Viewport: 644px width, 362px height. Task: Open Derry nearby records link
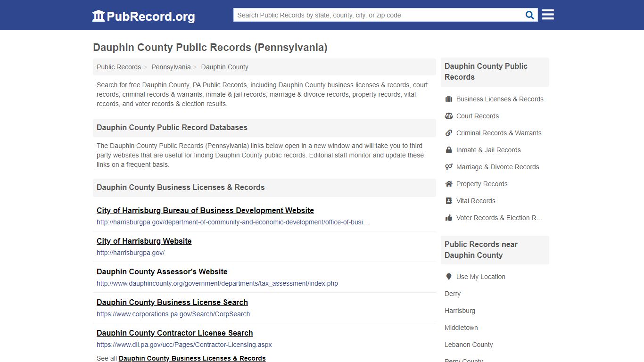click(453, 294)
